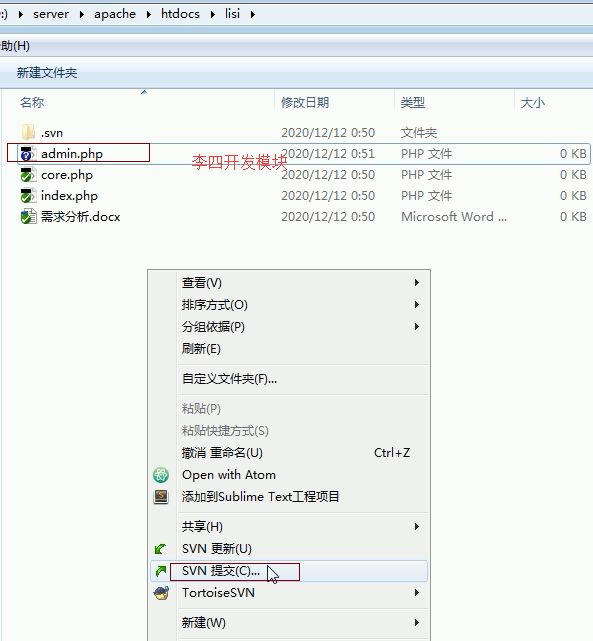Open the TortoiseSVN submenu
The height and width of the screenshot is (641, 593).
[x=289, y=593]
